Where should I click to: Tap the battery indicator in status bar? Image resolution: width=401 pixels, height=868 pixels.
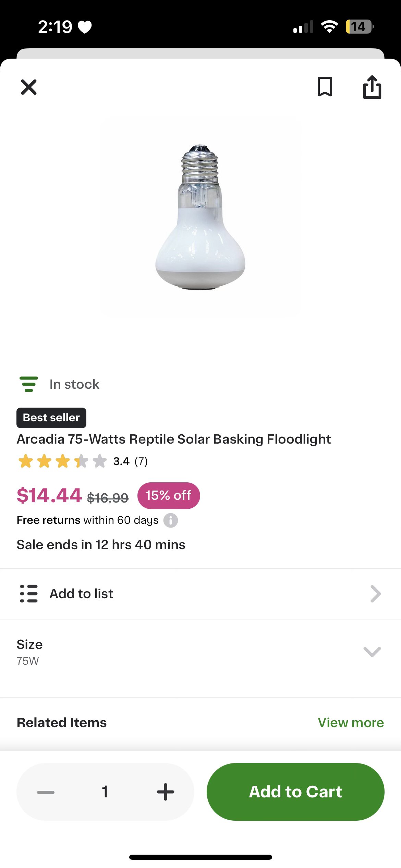point(359,27)
